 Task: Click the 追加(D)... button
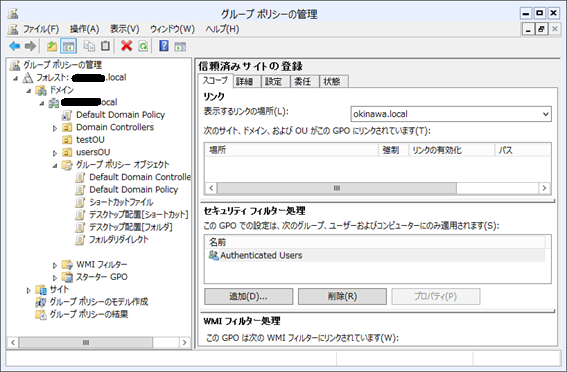pos(248,296)
